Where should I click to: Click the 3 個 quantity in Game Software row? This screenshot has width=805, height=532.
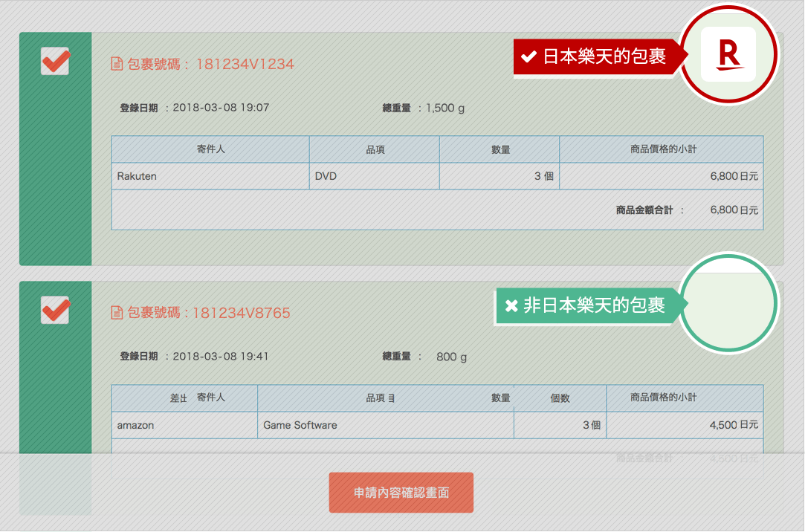point(592,425)
